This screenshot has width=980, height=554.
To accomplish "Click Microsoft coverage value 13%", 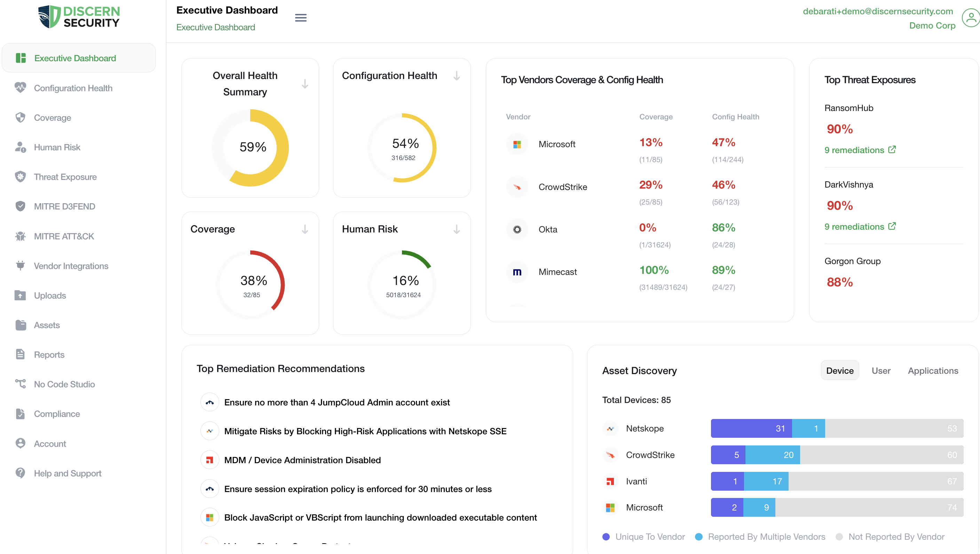I will coord(651,142).
